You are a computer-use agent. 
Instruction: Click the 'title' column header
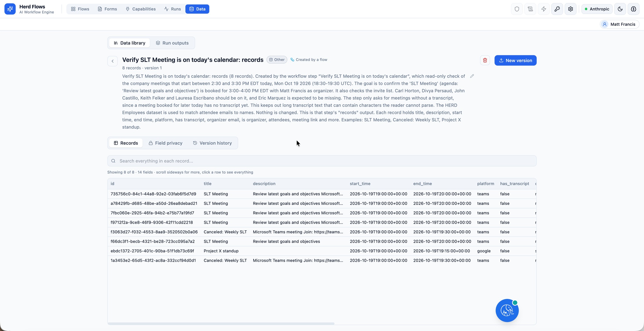click(207, 184)
